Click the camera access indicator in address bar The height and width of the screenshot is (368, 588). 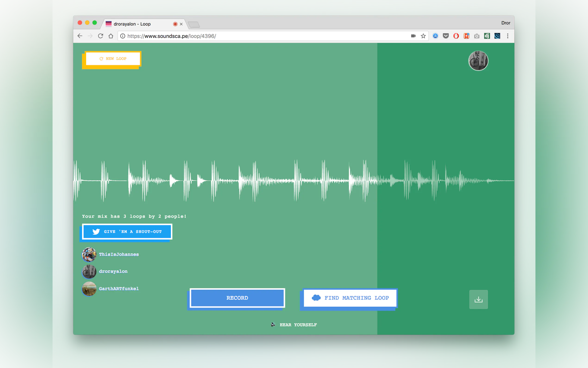(x=413, y=36)
